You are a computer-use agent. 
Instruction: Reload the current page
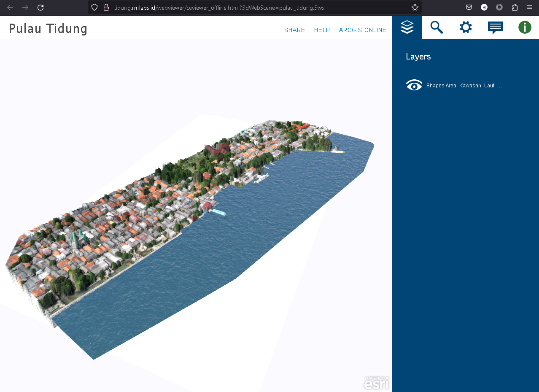40,8
